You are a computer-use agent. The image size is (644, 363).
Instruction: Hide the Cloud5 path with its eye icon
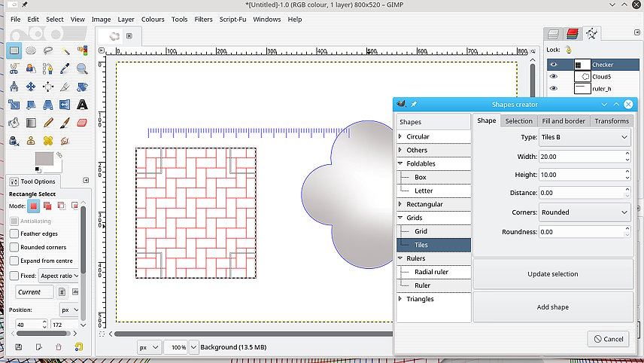point(553,77)
